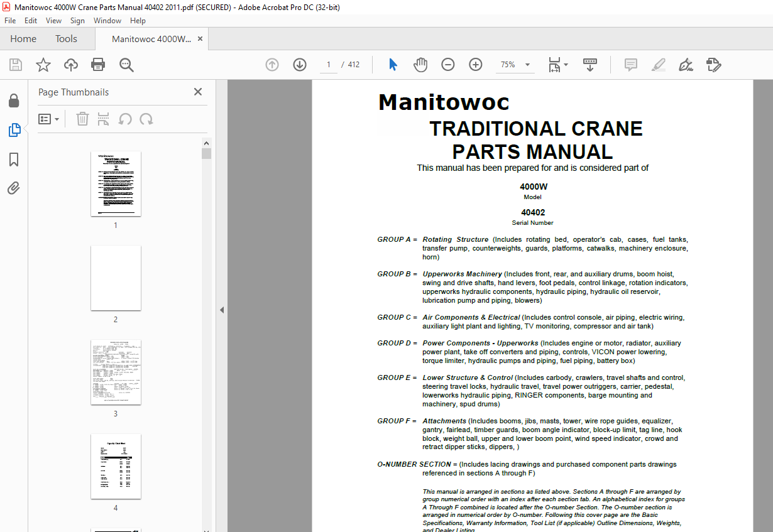Viewport: 773px width, 532px height.
Task: Click the page break insert icon
Action: (104, 119)
